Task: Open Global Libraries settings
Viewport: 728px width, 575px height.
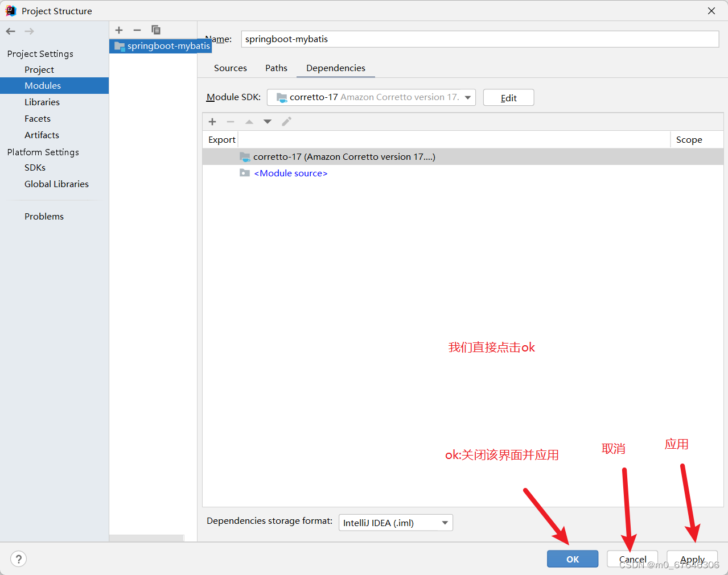Action: (x=56, y=184)
